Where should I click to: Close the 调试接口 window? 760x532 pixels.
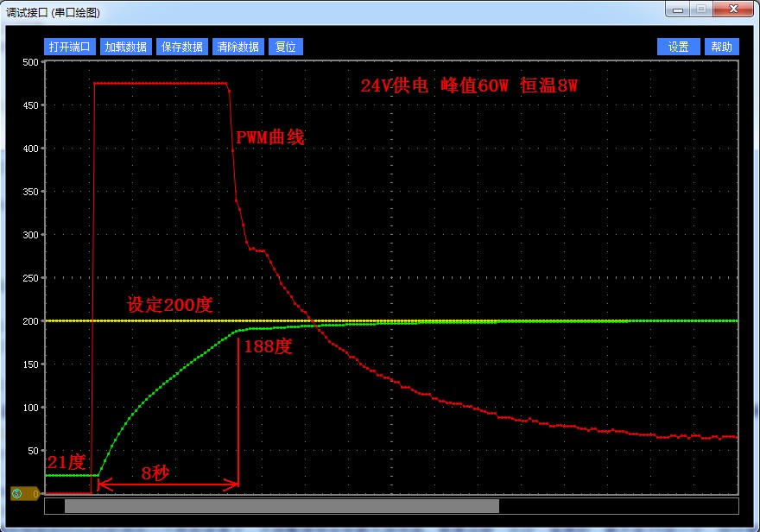[733, 9]
